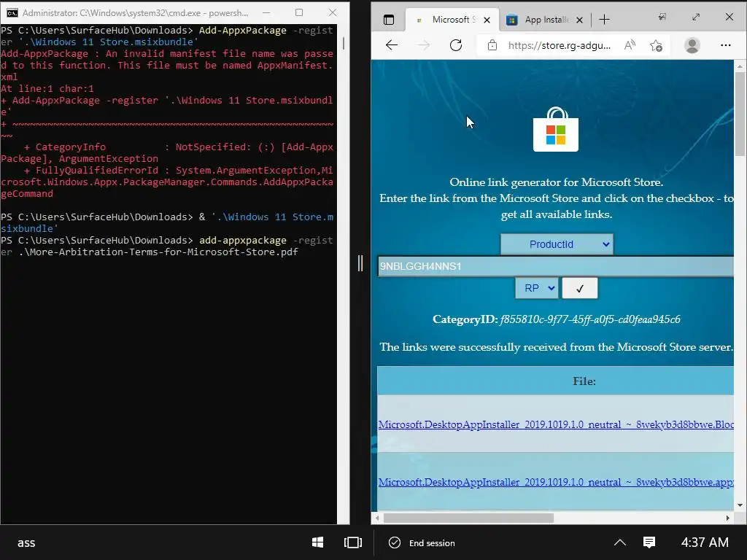Click scroll up arrow in Edge page
Viewport: 747px width, 560px height.
point(740,66)
